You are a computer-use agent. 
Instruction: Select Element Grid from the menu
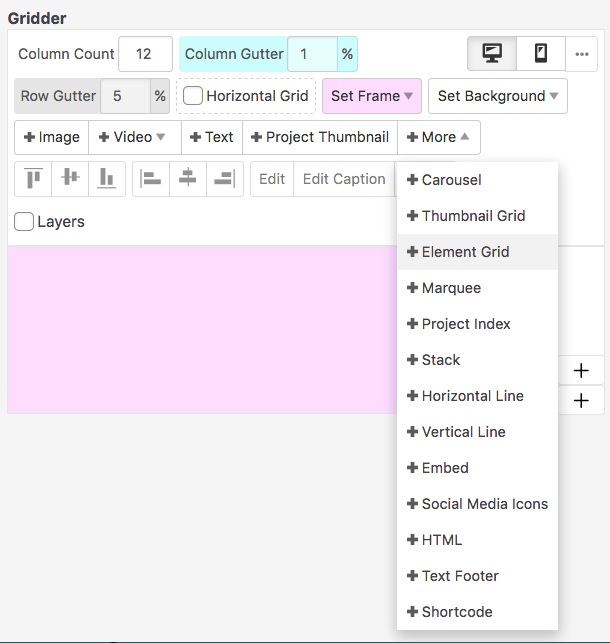click(x=465, y=252)
